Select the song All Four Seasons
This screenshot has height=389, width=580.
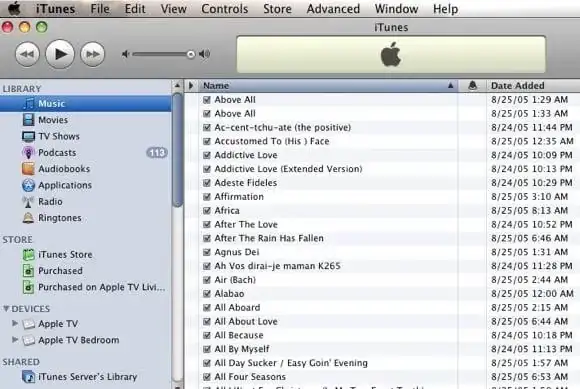click(x=250, y=377)
